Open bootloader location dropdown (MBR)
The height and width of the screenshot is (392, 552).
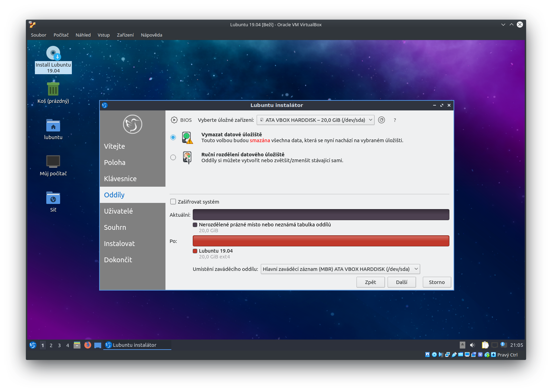pos(340,269)
